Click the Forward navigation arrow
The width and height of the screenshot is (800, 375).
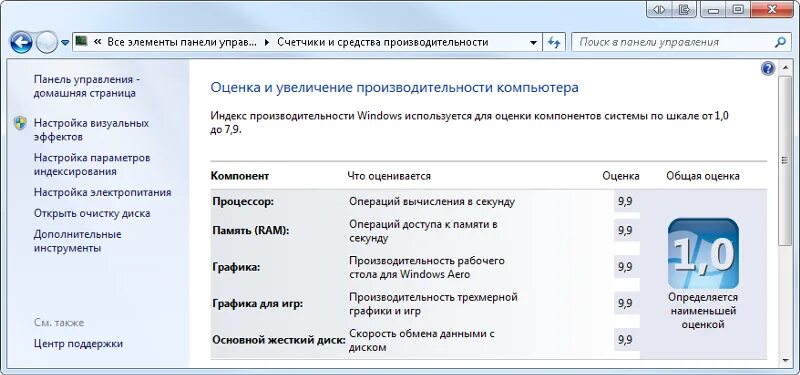click(x=47, y=43)
